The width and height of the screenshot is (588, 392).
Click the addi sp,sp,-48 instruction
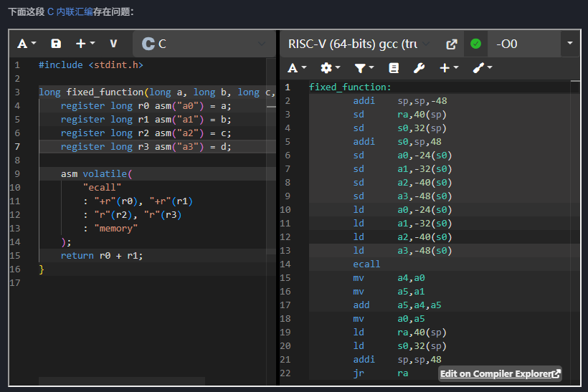tap(399, 101)
